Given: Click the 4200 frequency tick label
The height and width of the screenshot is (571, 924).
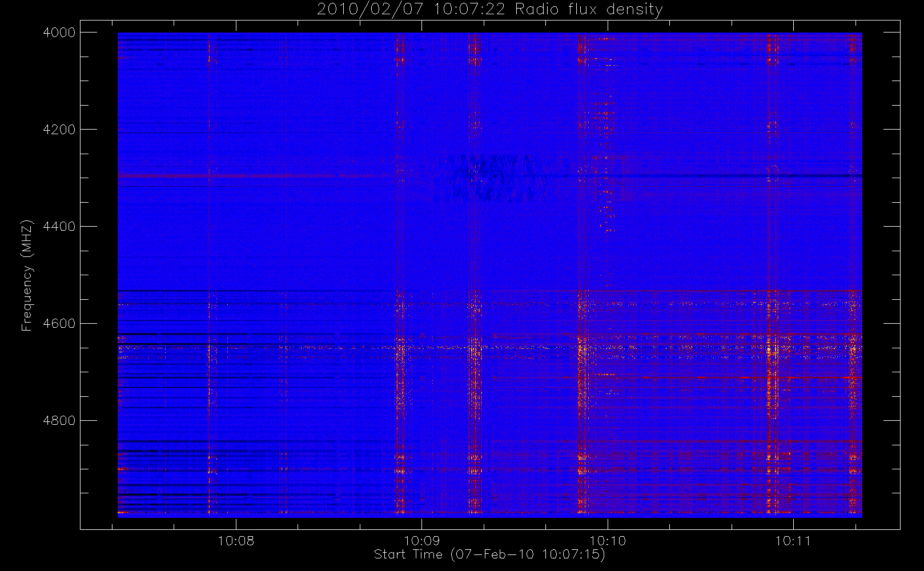Looking at the screenshot, I should [x=59, y=130].
